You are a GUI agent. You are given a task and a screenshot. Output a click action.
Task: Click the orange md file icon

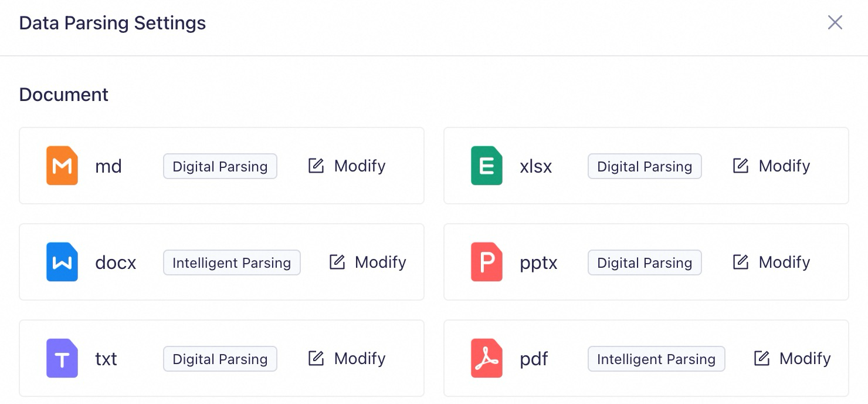click(x=62, y=166)
